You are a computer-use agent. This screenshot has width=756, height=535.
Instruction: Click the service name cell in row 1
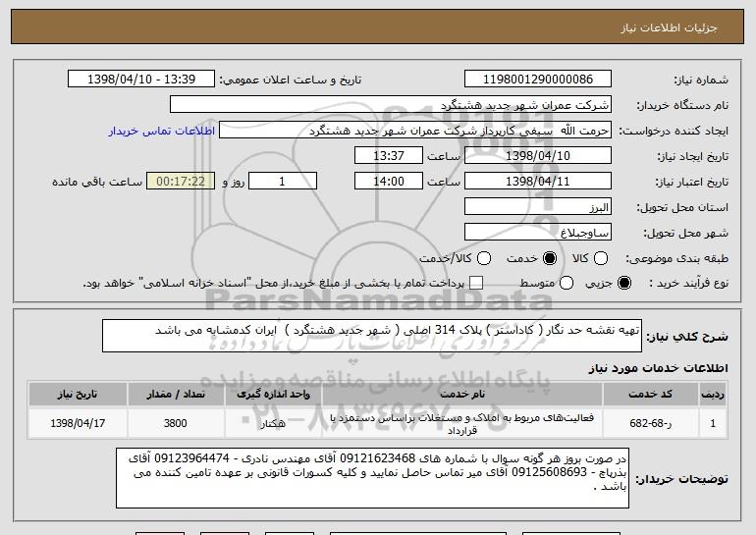pos(461,423)
